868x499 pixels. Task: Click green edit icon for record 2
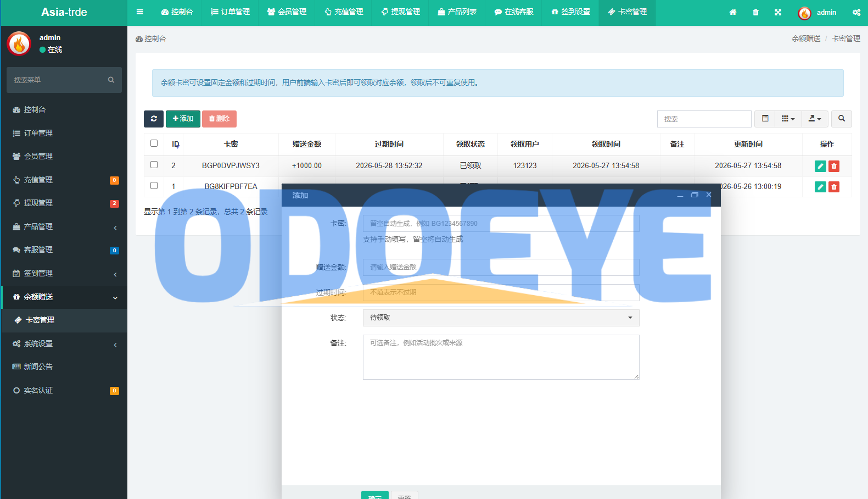tap(820, 166)
